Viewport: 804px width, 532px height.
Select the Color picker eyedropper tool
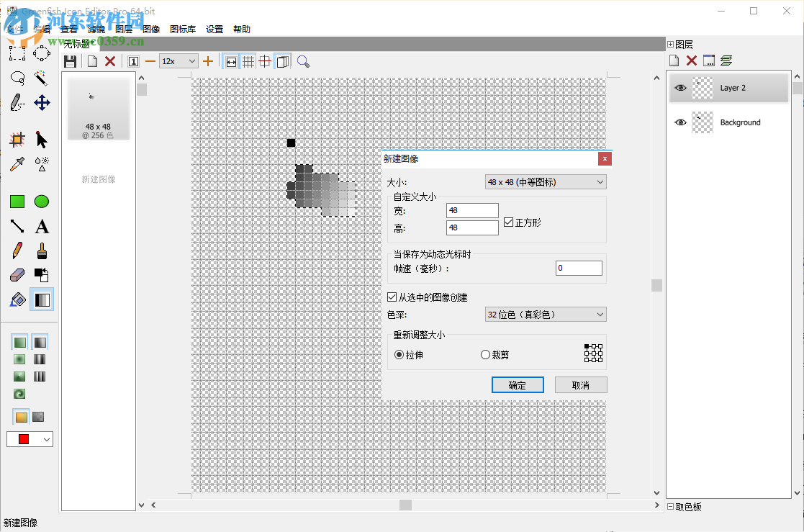click(17, 164)
